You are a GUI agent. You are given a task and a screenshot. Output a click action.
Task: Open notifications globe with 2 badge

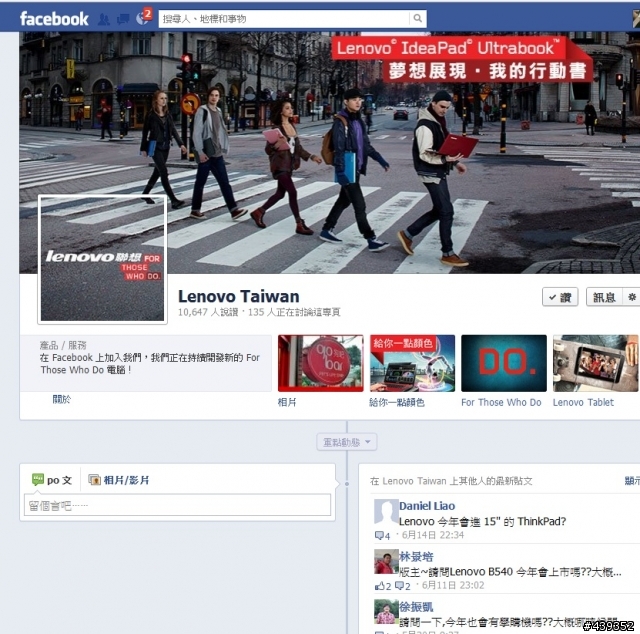click(143, 17)
